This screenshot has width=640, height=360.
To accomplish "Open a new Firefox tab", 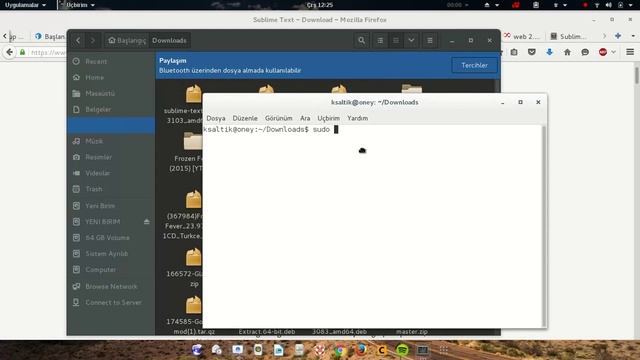I will (x=618, y=36).
